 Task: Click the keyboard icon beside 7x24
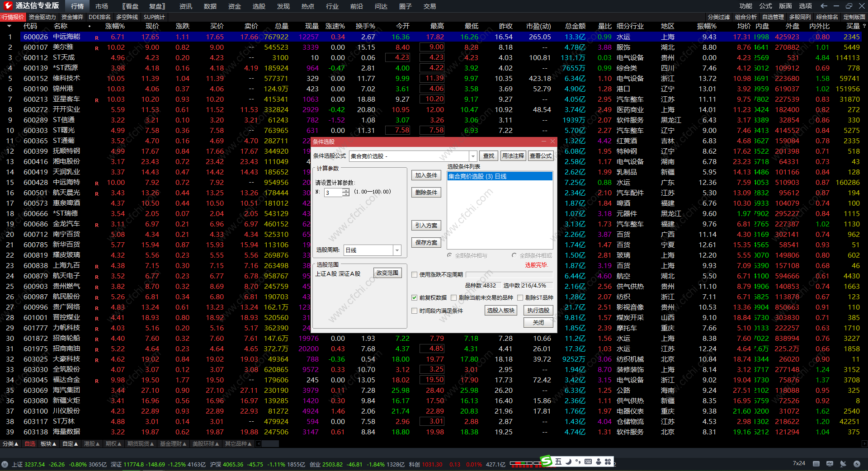[816, 464]
